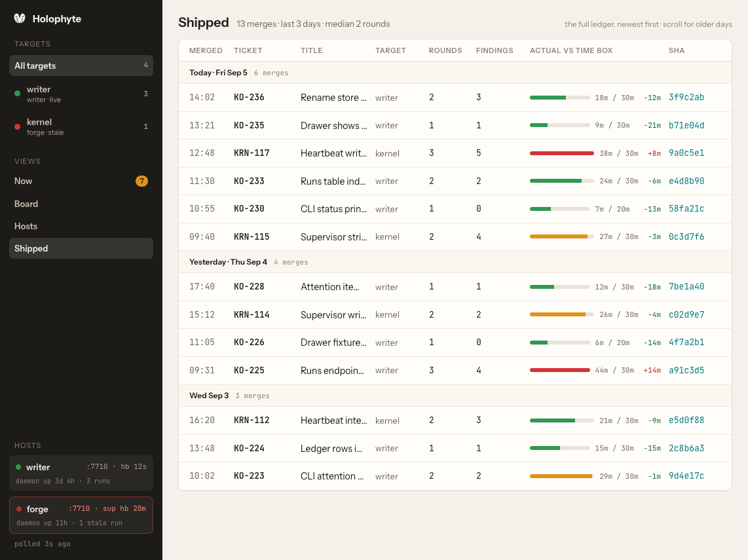Click the green time bar for KO-236
The width and height of the screenshot is (748, 560).
[x=559, y=98]
